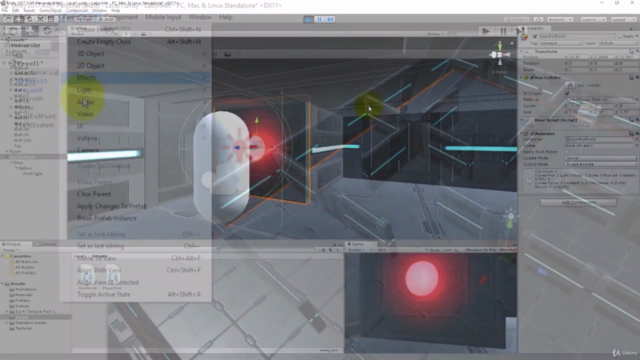
Task: Select the Move tool in Unity toolbar
Action: tap(18, 19)
